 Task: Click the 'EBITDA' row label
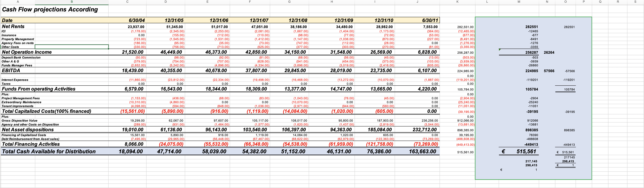(x=11, y=70)
